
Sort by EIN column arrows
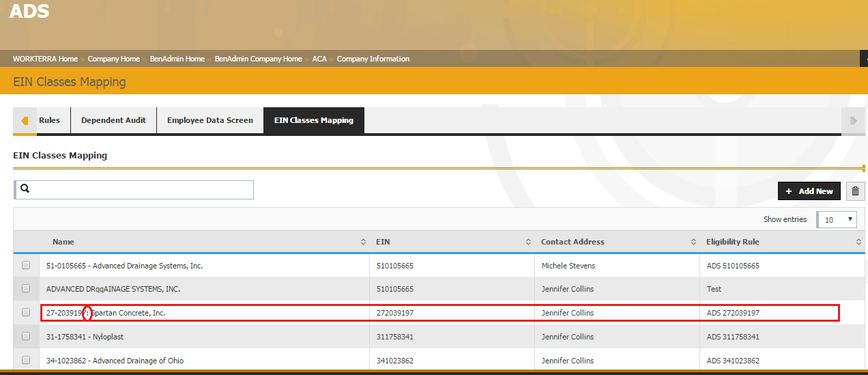click(x=528, y=242)
